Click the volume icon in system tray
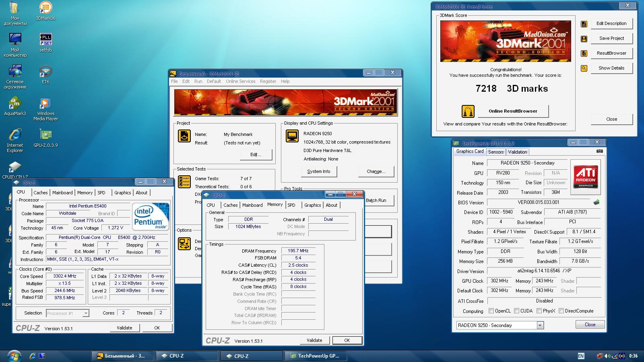Viewport: 644px width, 362px height. point(607,356)
